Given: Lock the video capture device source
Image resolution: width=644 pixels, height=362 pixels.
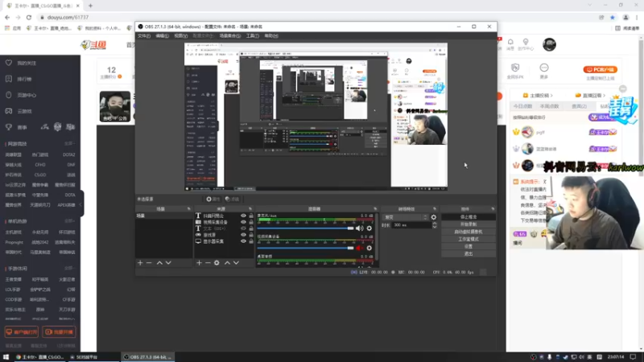Looking at the screenshot, I should point(251,222).
